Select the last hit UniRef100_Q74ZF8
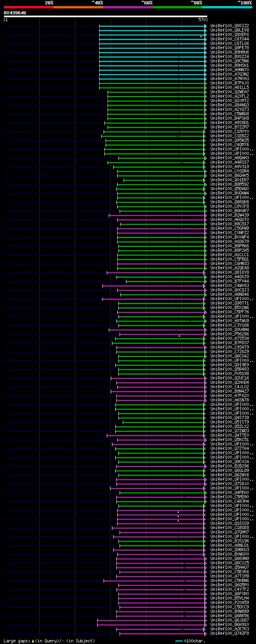Image resolution: width=256 pixels, height=644 pixels. [x=230, y=634]
